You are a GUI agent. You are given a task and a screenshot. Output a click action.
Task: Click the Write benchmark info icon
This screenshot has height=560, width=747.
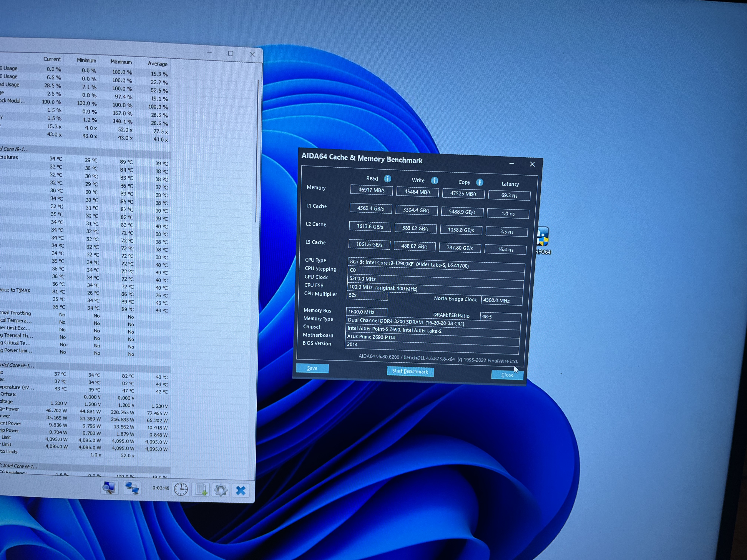tap(434, 181)
